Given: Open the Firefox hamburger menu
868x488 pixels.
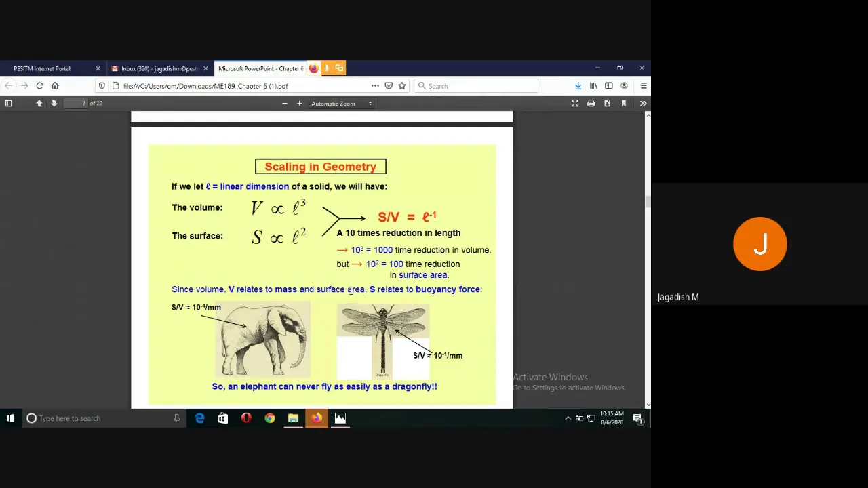Looking at the screenshot, I should (x=643, y=86).
